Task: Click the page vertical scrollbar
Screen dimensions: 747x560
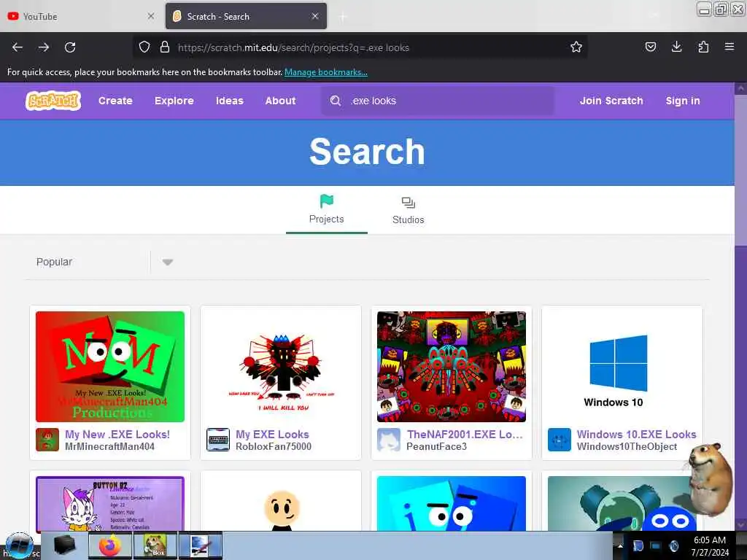Action: (740, 306)
